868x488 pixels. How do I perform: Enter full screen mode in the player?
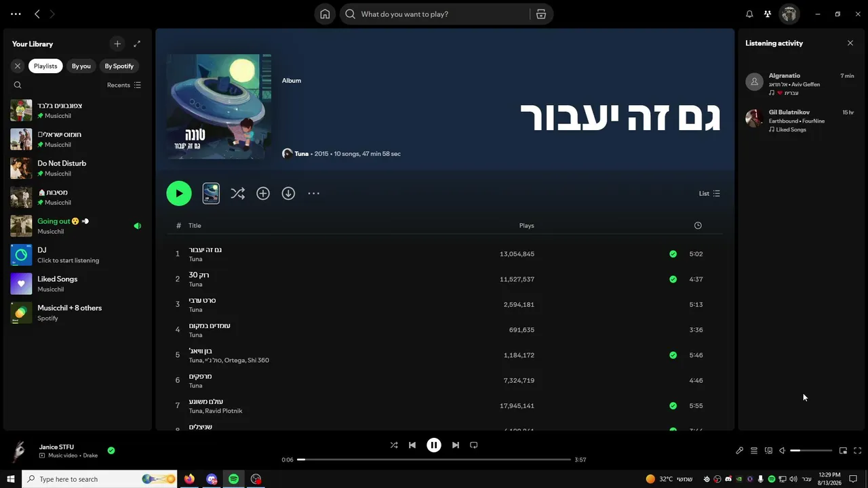(857, 451)
